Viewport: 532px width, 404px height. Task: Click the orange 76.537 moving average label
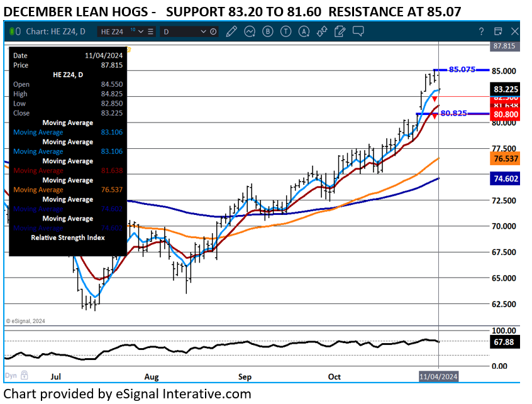[x=505, y=159]
